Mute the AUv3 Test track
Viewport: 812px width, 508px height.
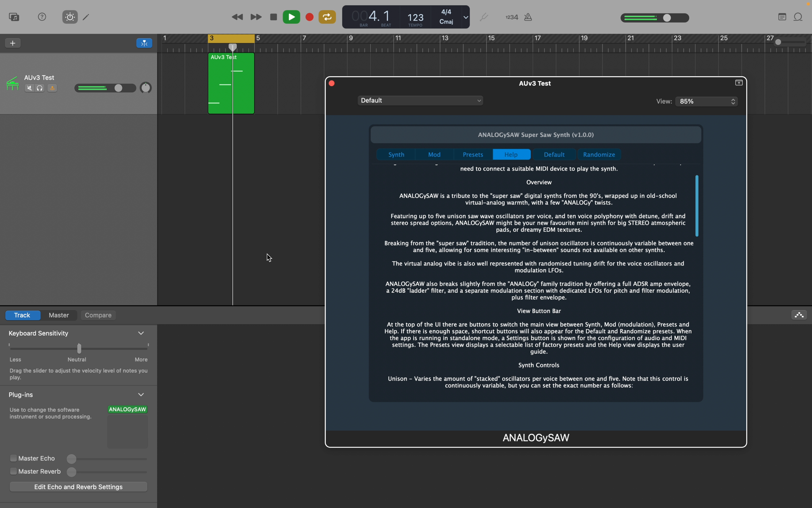pyautogui.click(x=29, y=88)
